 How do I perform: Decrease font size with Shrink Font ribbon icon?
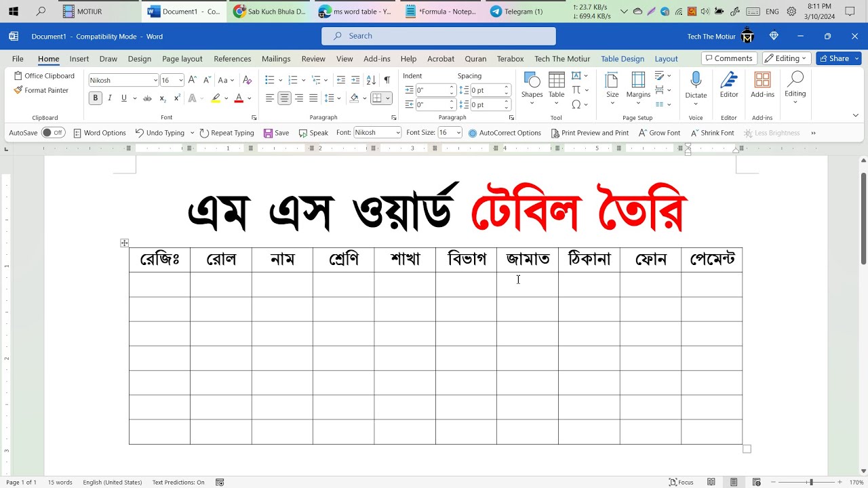[x=207, y=80]
